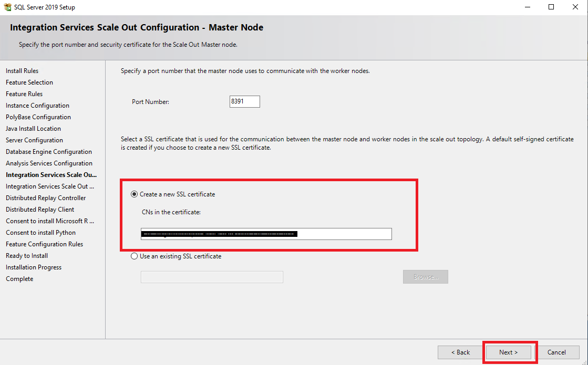Maximize the SQL Server Setup window
This screenshot has height=365, width=588.
[551, 7]
